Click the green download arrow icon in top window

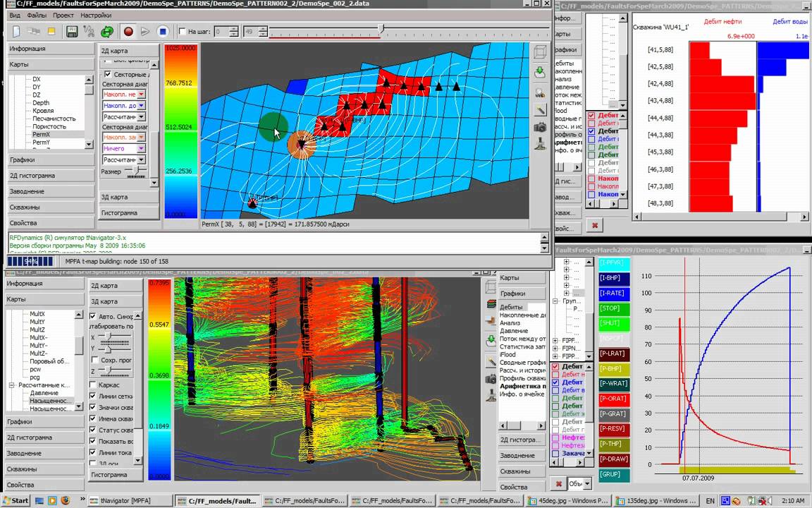[540, 72]
